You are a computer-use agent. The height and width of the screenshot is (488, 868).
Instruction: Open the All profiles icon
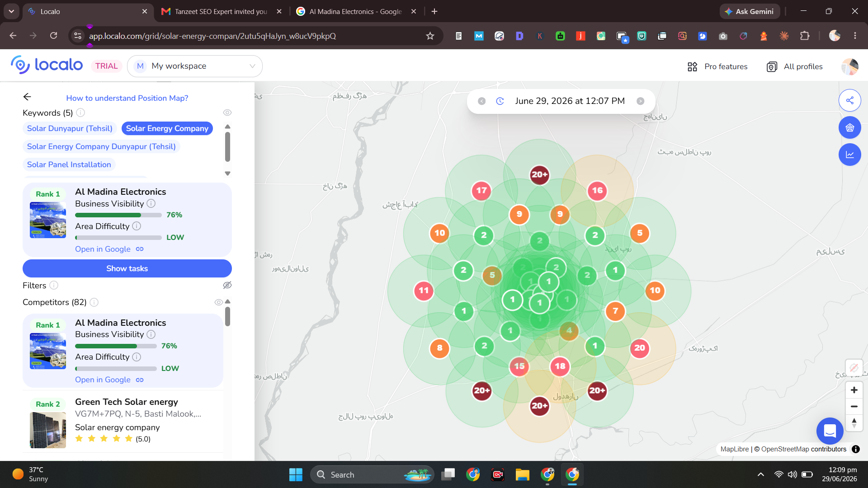pyautogui.click(x=772, y=67)
